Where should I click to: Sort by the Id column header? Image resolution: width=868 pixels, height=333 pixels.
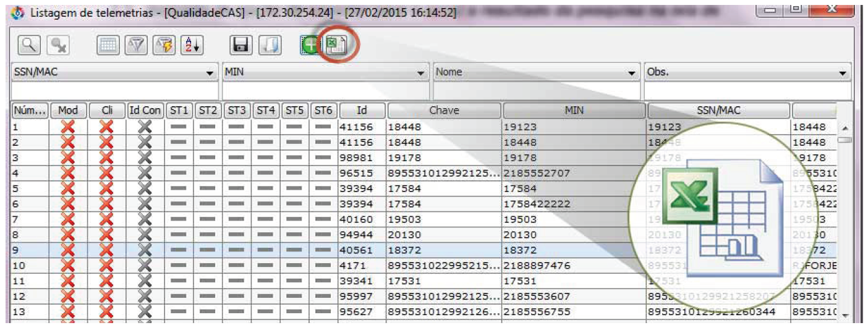point(362,111)
